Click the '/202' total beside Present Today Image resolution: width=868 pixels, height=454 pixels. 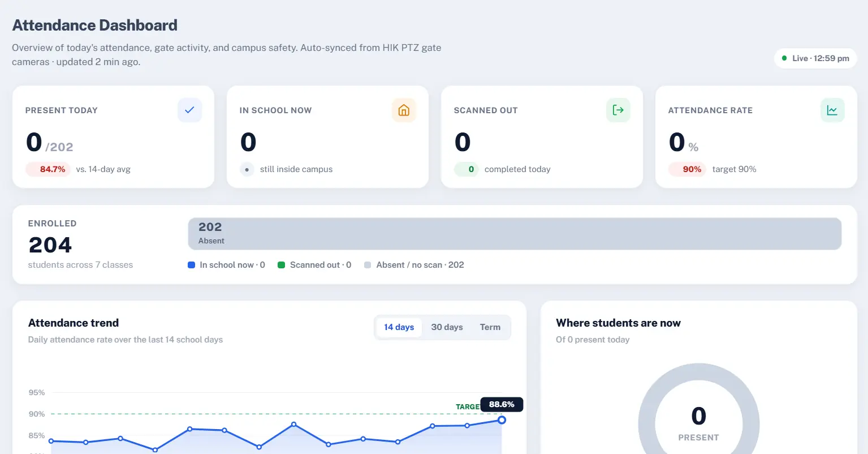click(x=59, y=147)
